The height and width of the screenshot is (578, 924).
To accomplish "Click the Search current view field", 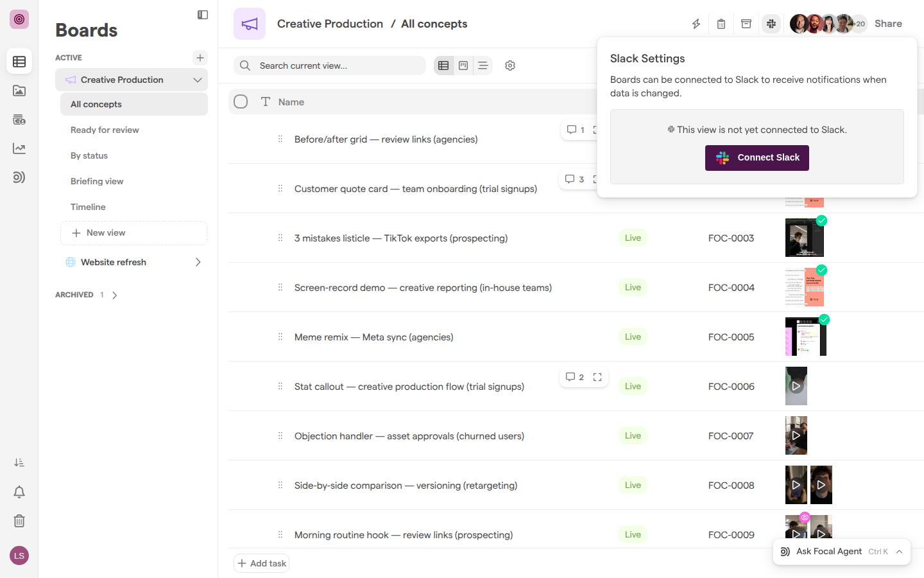I will click(330, 66).
